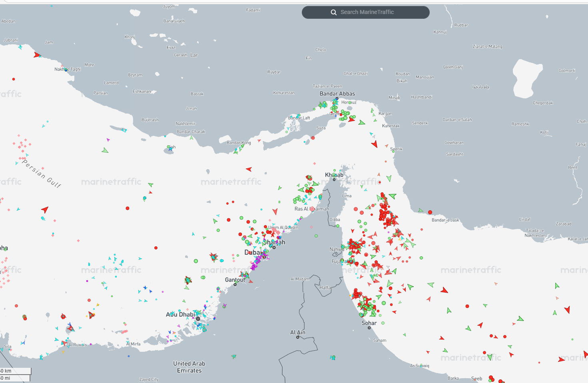Screen dimensions: 588x383
Task: Click the Bandar Laft label
Action: tap(299, 118)
